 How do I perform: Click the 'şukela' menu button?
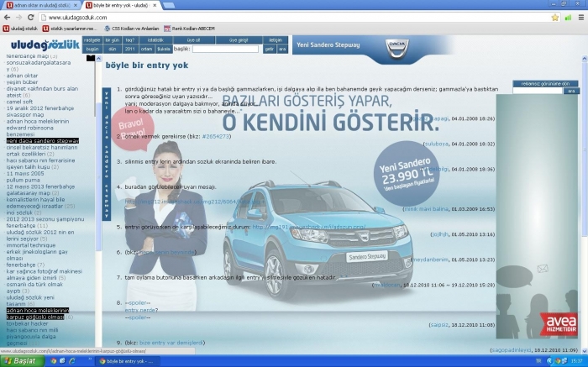(x=164, y=49)
